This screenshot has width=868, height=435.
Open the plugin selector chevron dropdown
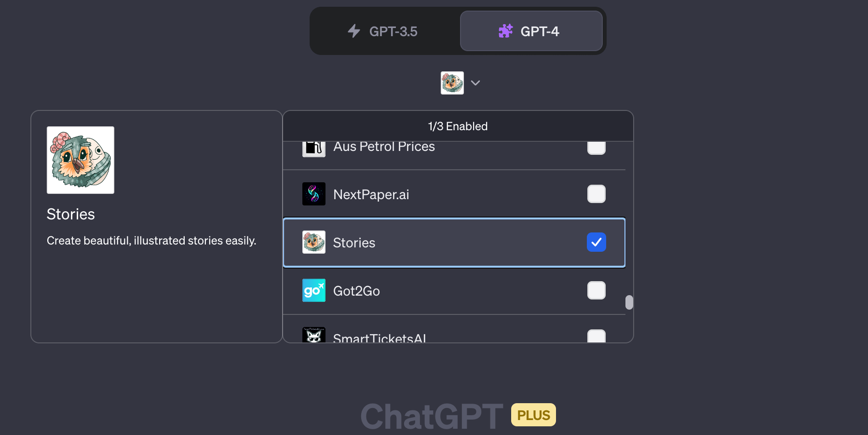coord(475,82)
